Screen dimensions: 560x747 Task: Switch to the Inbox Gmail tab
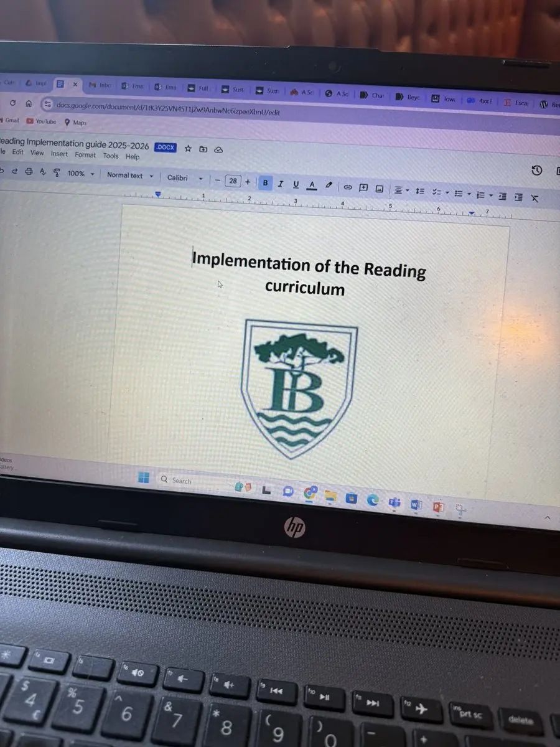click(x=100, y=85)
